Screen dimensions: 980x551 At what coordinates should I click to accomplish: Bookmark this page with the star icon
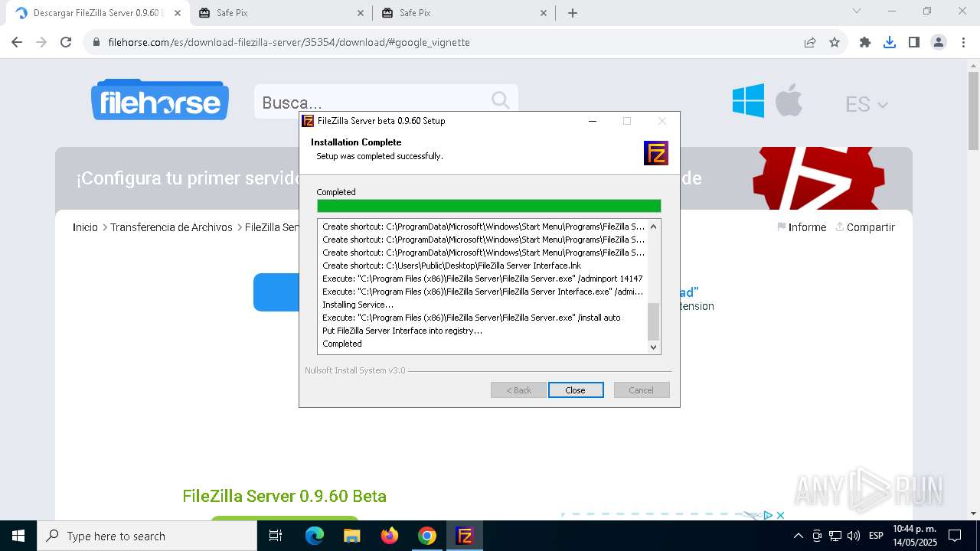[835, 42]
